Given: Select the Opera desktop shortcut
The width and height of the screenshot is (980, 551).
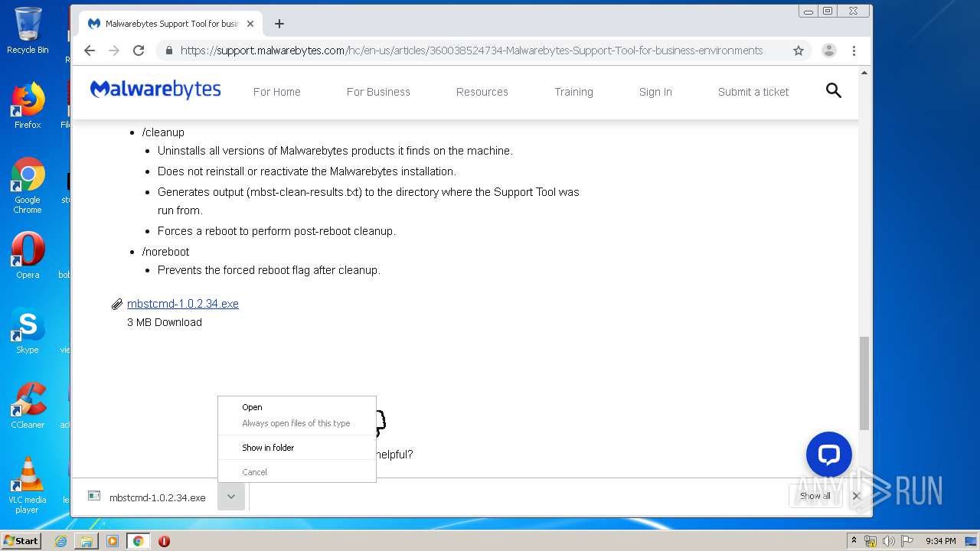Looking at the screenshot, I should 28,256.
